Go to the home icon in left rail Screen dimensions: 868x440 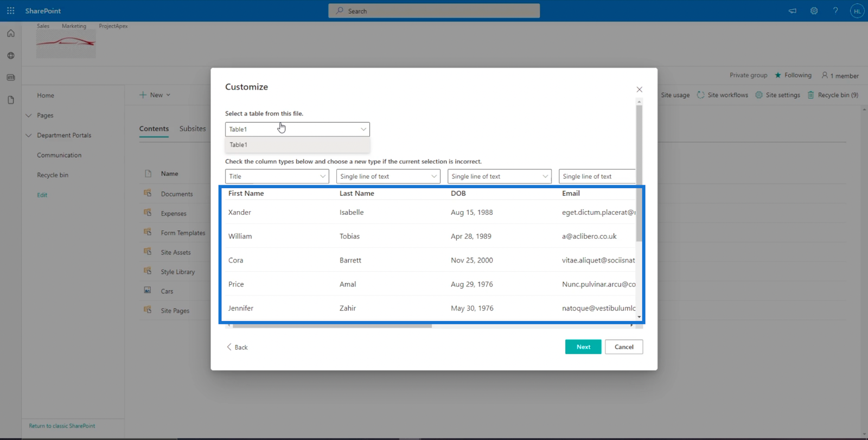click(x=11, y=33)
